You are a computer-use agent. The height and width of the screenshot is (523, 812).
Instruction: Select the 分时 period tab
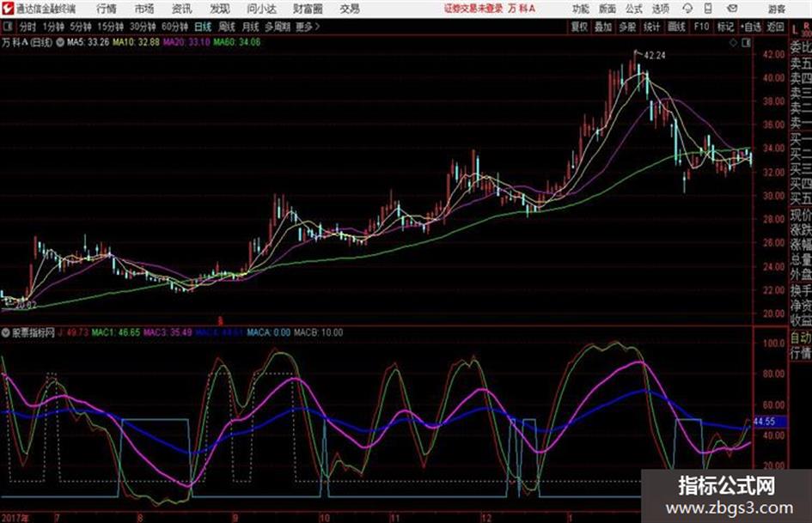point(27,27)
